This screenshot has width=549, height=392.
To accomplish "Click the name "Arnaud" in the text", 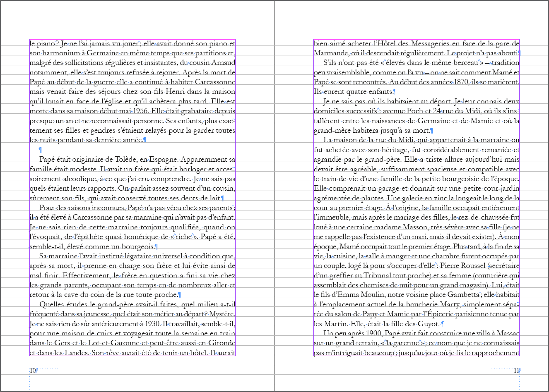I will (223, 63).
